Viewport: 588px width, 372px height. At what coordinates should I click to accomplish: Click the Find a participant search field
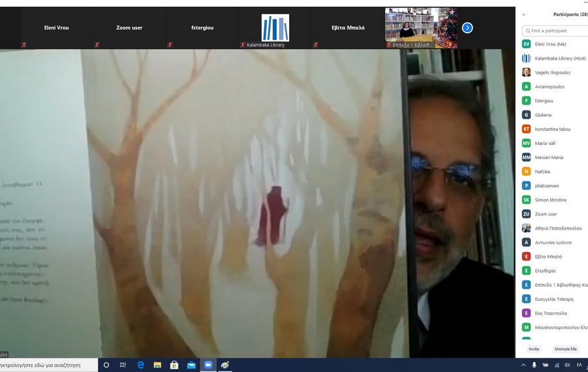point(556,31)
